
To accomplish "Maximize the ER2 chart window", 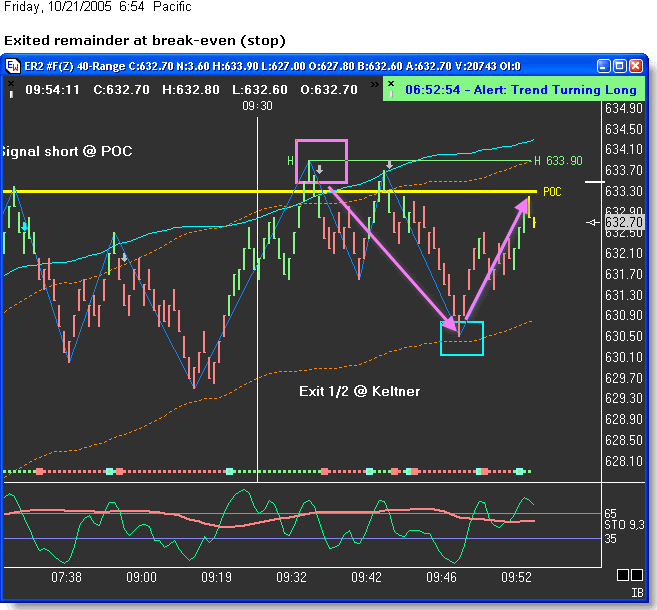I will click(x=619, y=66).
